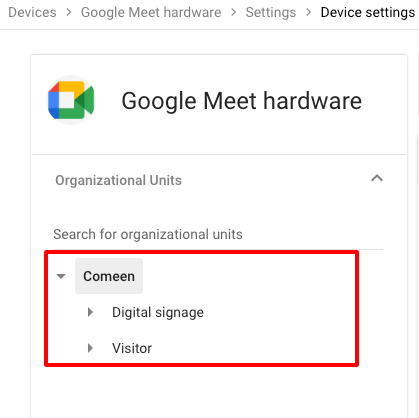Expand the Digital signage unit arrow
419x418 pixels.
coord(90,312)
